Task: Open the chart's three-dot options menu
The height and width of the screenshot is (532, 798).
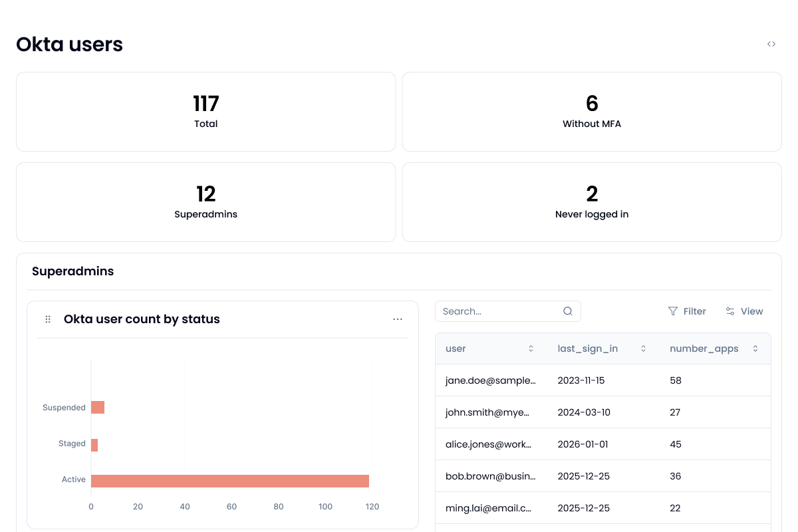Action: click(398, 319)
